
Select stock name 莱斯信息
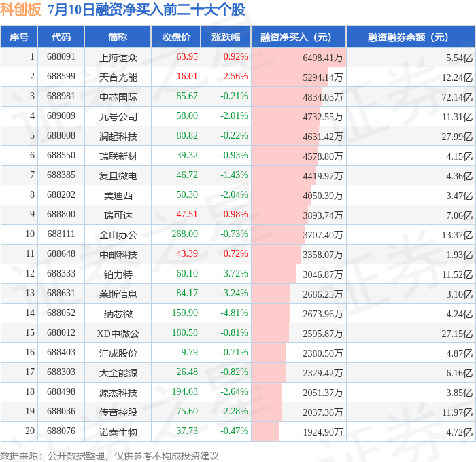(118, 294)
